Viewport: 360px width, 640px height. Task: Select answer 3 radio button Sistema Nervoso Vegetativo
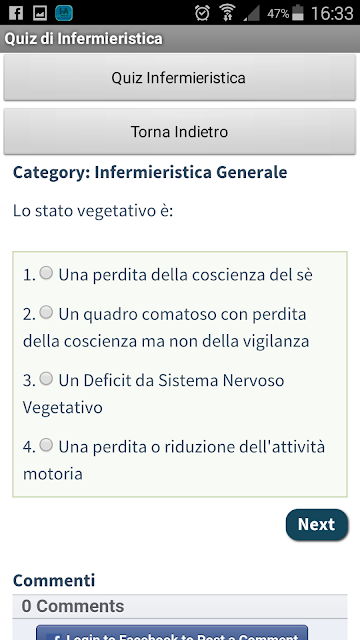[46, 378]
